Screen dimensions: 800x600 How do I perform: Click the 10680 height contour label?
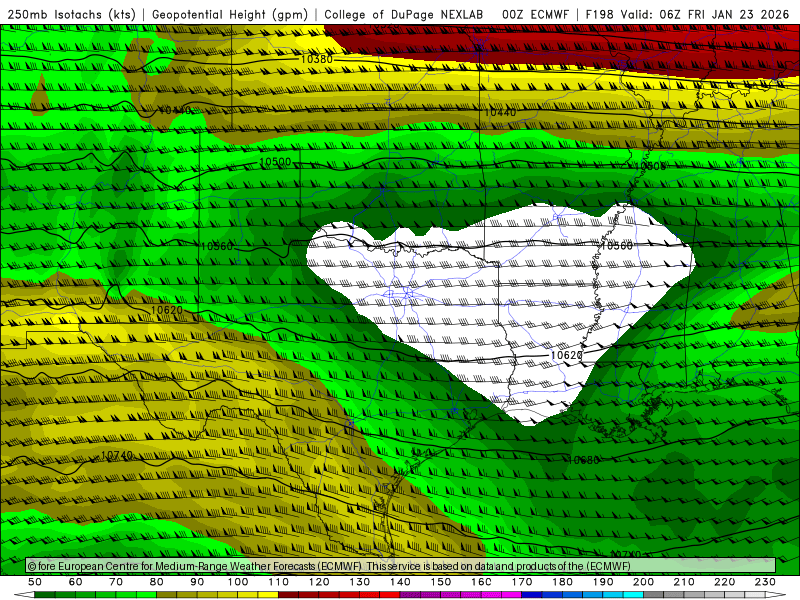point(584,460)
